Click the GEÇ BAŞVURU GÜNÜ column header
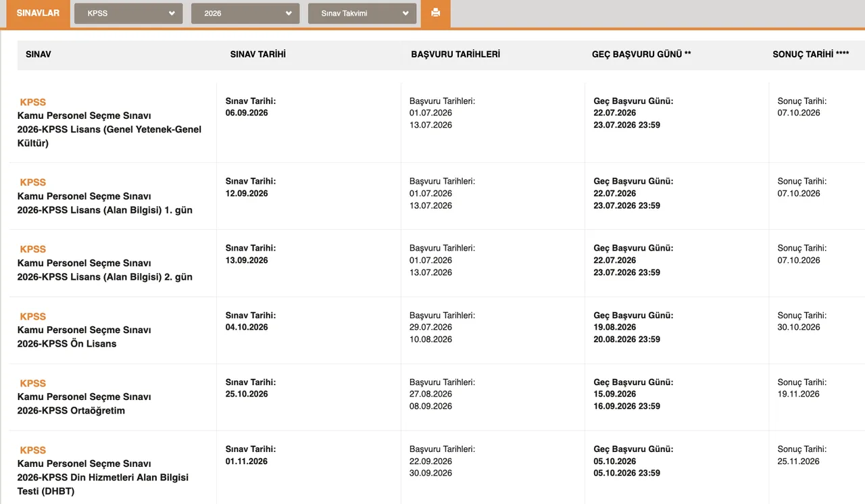865x504 pixels. tap(641, 54)
